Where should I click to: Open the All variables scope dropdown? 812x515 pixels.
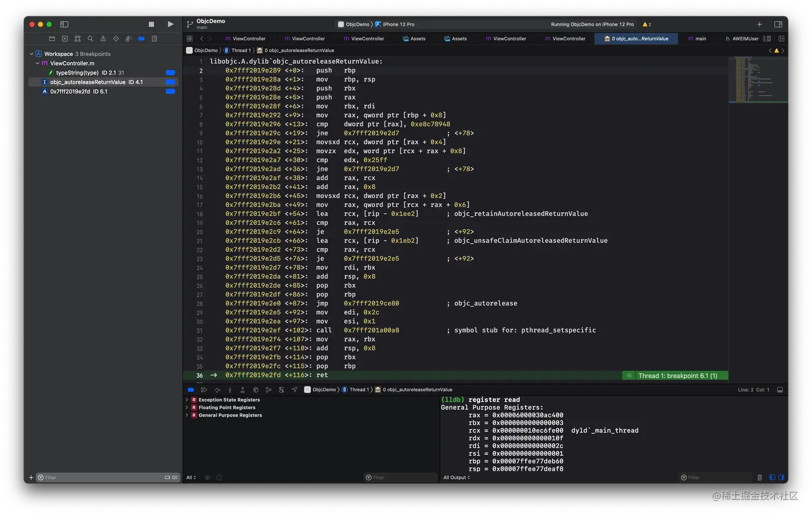(191, 477)
